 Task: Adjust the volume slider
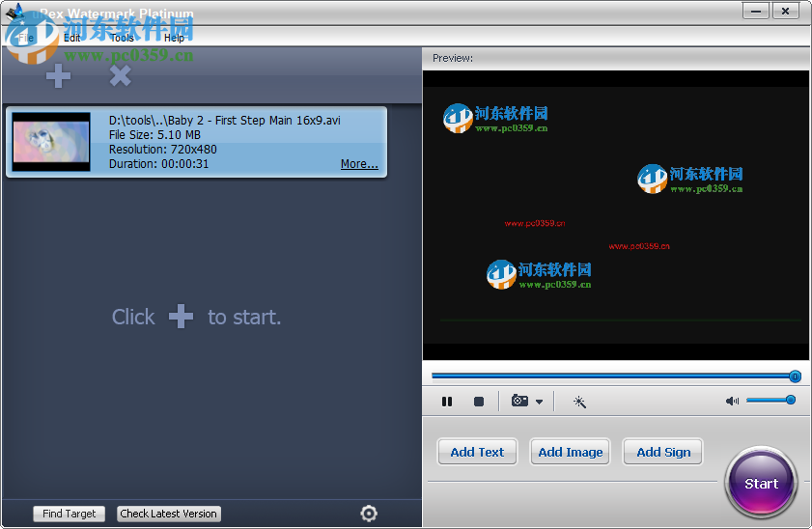(770, 400)
